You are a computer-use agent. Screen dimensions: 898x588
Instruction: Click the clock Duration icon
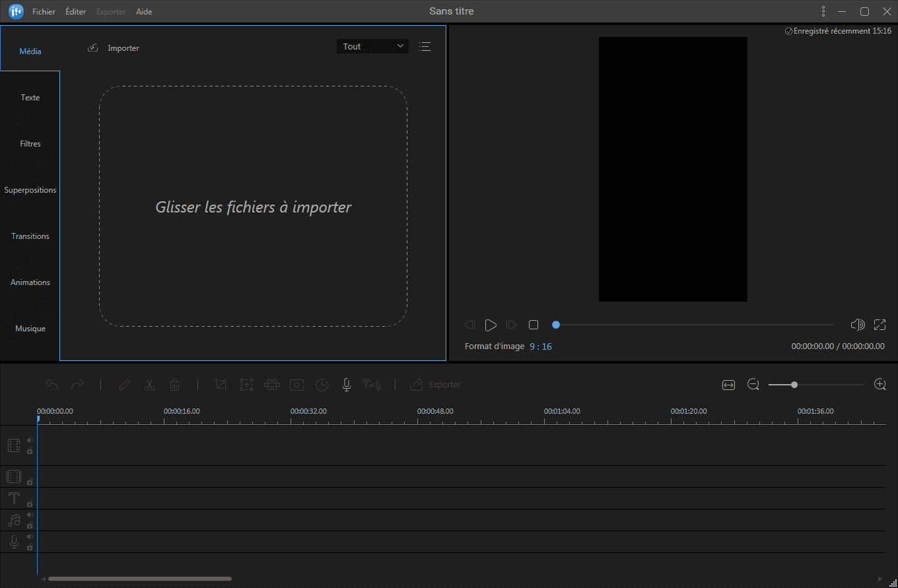click(x=322, y=385)
